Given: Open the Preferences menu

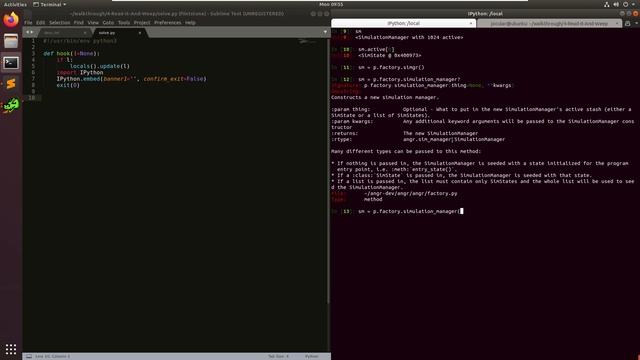Looking at the screenshot, I should [168, 22].
